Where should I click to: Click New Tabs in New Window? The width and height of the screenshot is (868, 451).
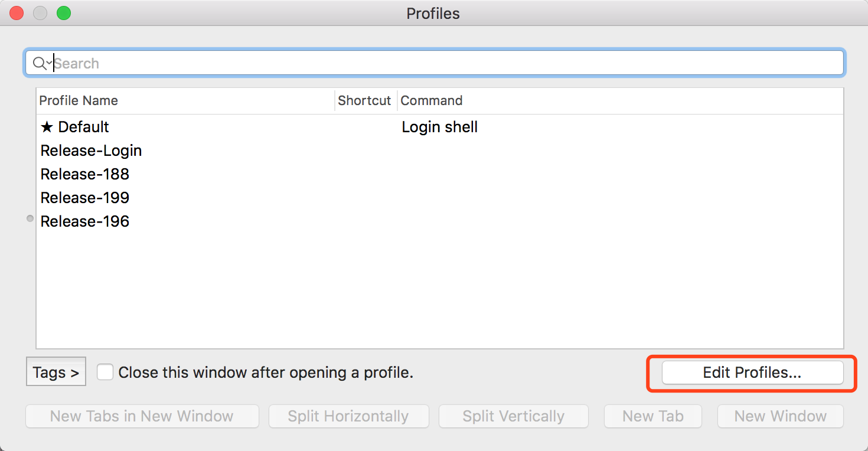click(x=142, y=416)
